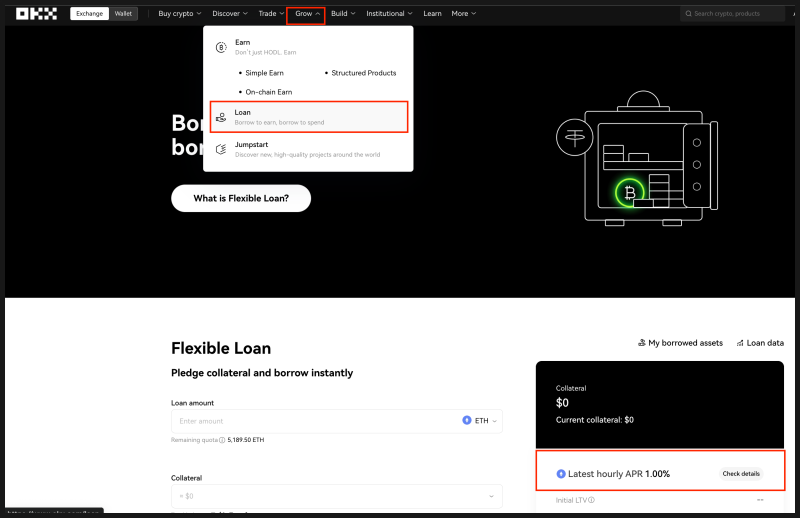Select Earn in the Grow menu
800x518 pixels.
308,47
